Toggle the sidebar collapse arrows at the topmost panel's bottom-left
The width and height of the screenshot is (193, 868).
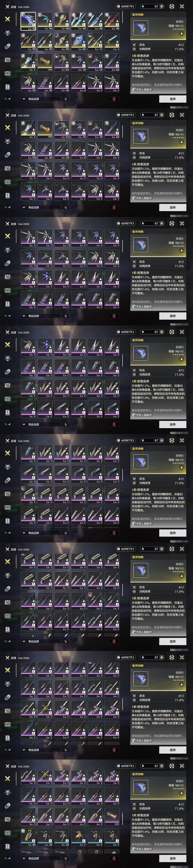click(x=7, y=99)
